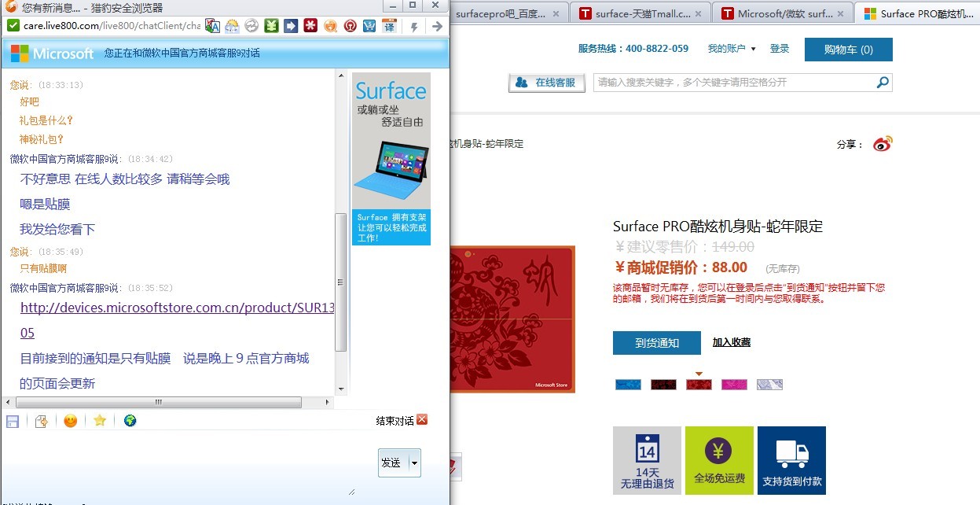Switch to Surface PRO酷炫机 tab
Screen dimensions: 980x505
919,13
